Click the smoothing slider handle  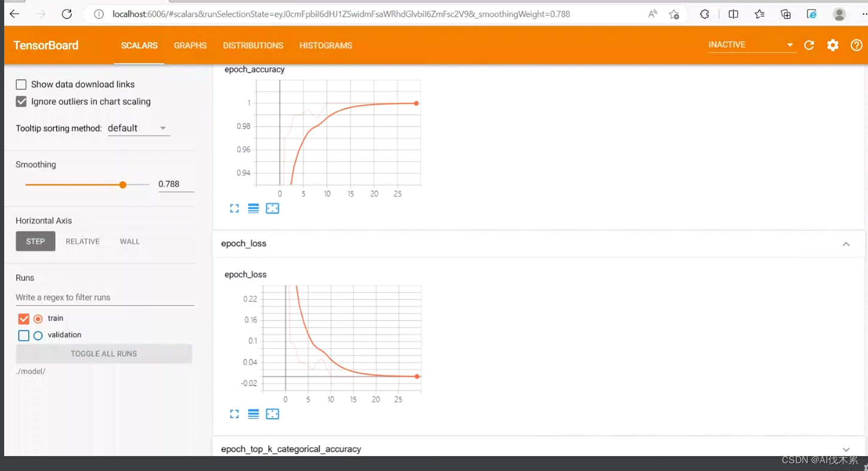coord(123,185)
